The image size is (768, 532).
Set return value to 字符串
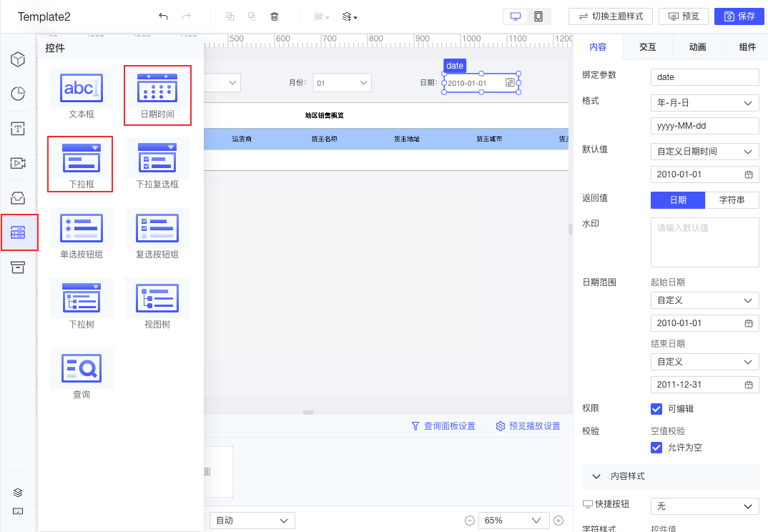pos(732,200)
